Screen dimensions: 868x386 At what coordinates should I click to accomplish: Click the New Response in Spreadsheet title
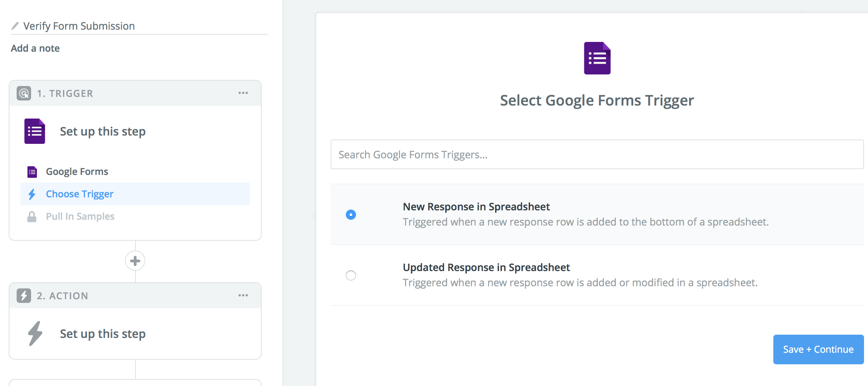[476, 207]
